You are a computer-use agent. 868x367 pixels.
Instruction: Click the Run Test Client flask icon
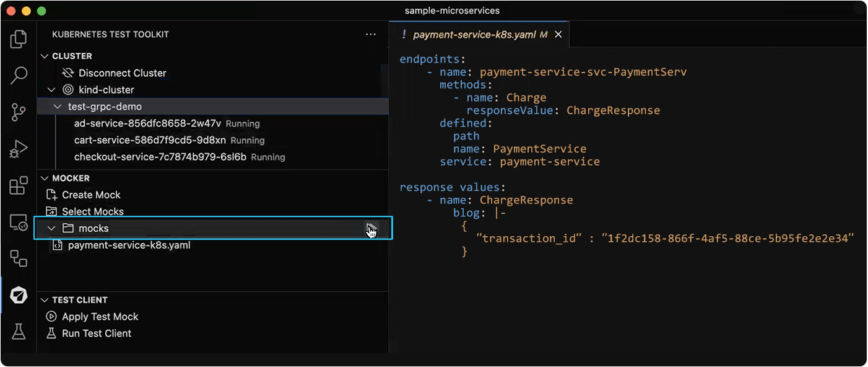[x=51, y=333]
